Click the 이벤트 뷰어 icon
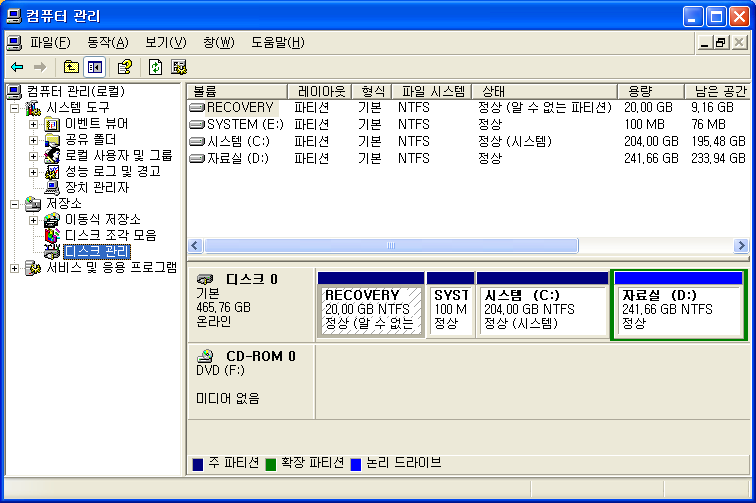756x503 pixels. (x=52, y=124)
